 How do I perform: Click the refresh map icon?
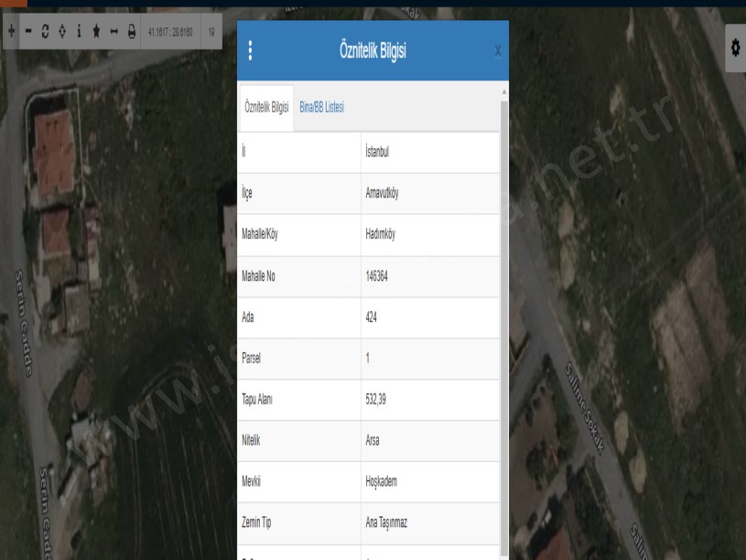click(x=45, y=31)
